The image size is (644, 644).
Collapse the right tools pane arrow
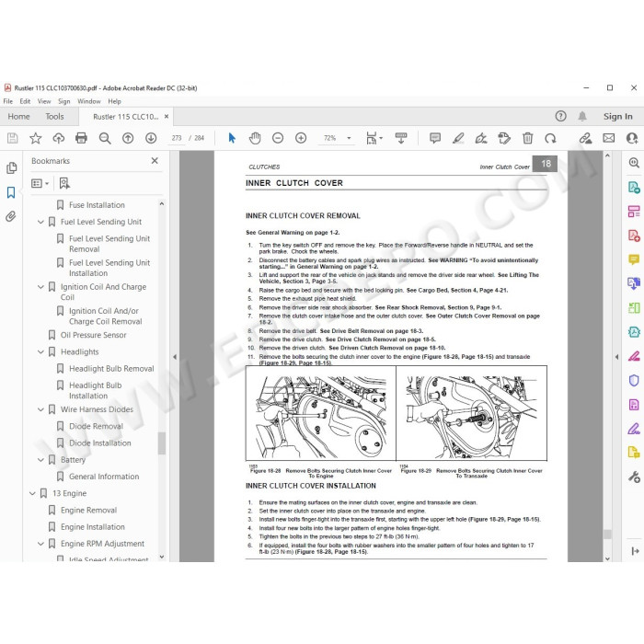coord(617,357)
